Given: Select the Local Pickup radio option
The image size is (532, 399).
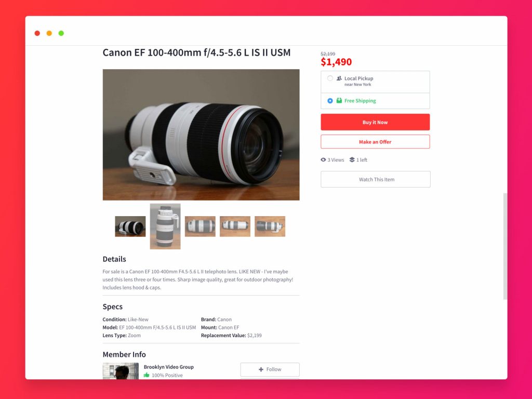Looking at the screenshot, I should click(330, 78).
